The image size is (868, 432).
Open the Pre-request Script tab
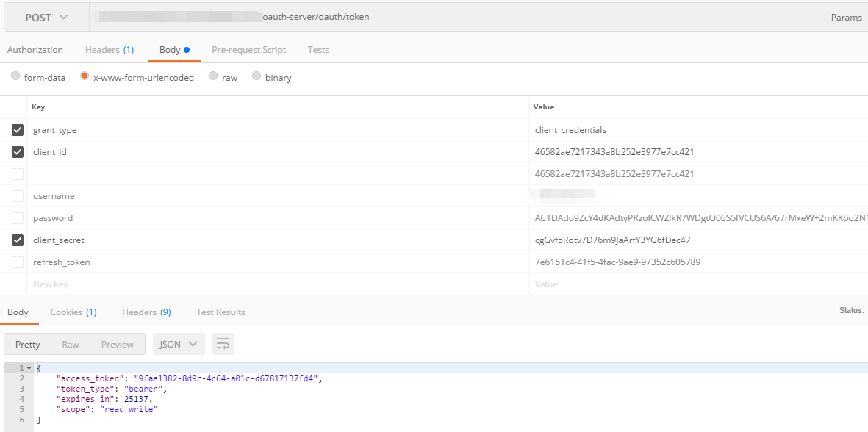248,50
